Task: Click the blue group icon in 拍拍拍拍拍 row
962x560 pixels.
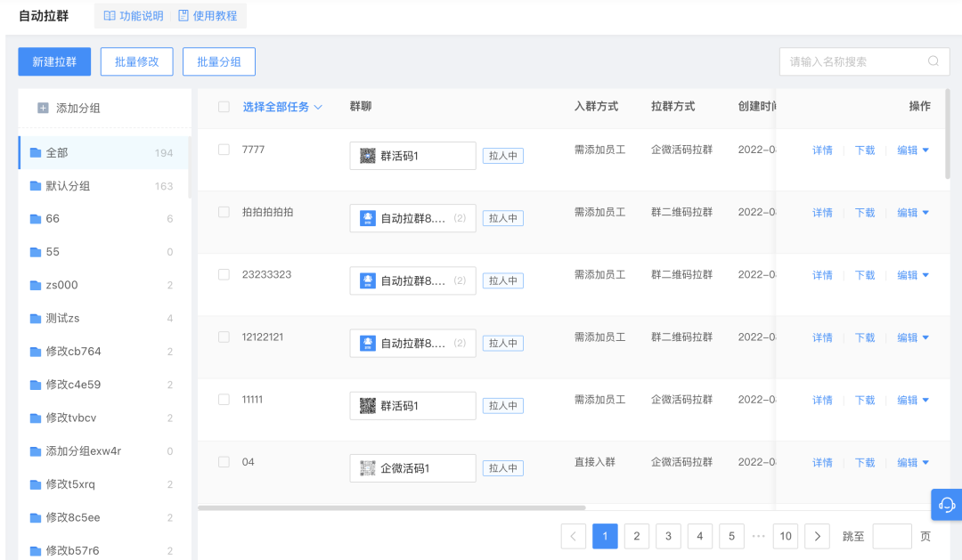Action: tap(367, 218)
